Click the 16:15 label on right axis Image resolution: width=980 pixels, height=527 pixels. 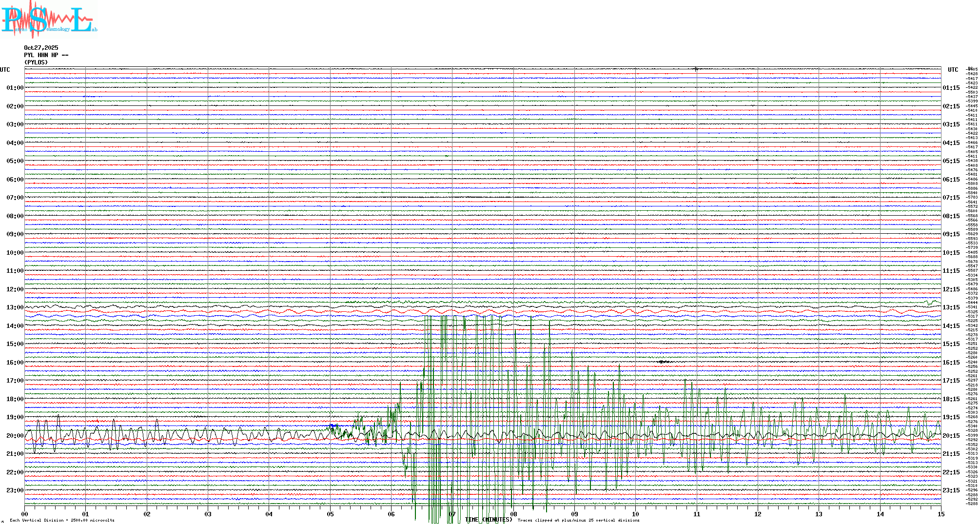(x=951, y=363)
